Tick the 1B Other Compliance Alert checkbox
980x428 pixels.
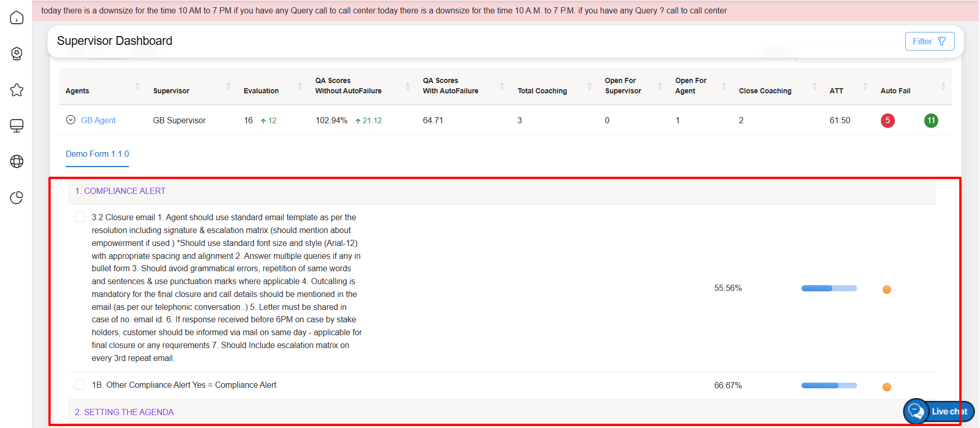click(80, 385)
